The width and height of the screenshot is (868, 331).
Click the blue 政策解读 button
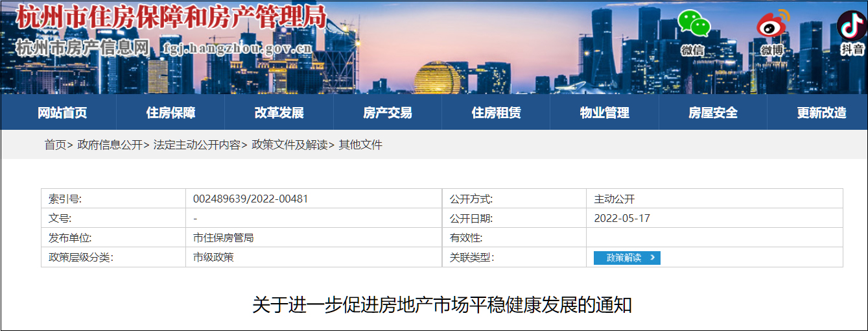627,258
